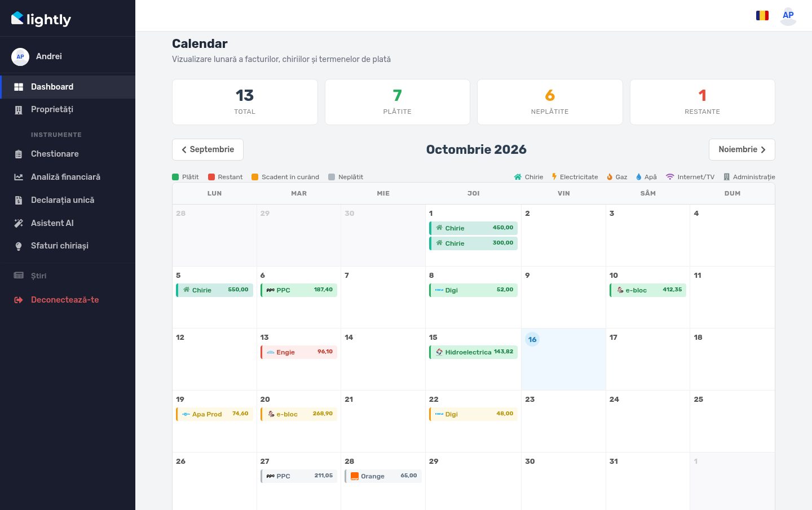Viewport: 812px width, 510px height.
Task: Click the Sfaturi chiriași lightbulb icon
Action: (19, 246)
